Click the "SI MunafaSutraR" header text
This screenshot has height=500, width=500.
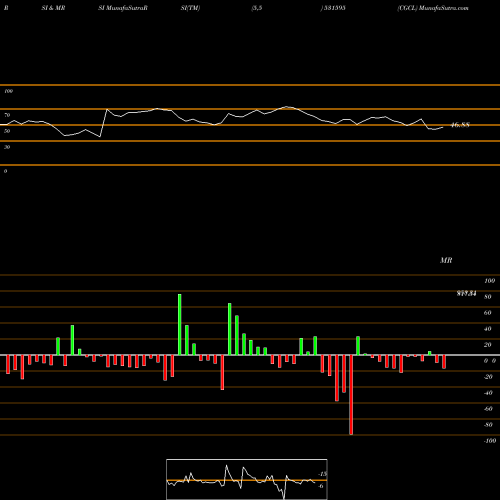click(x=123, y=8)
